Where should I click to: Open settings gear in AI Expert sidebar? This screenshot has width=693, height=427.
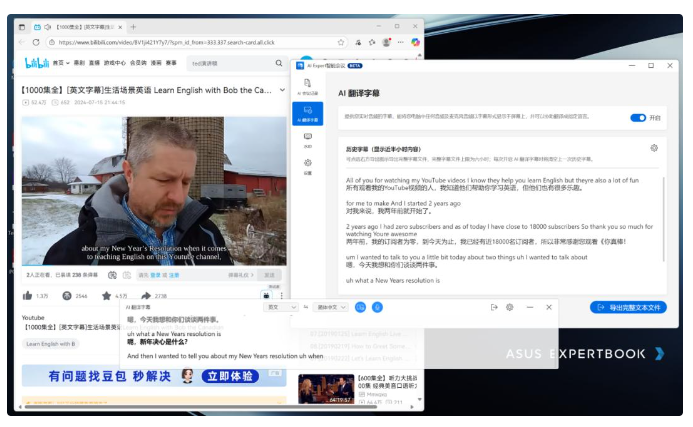pos(308,167)
